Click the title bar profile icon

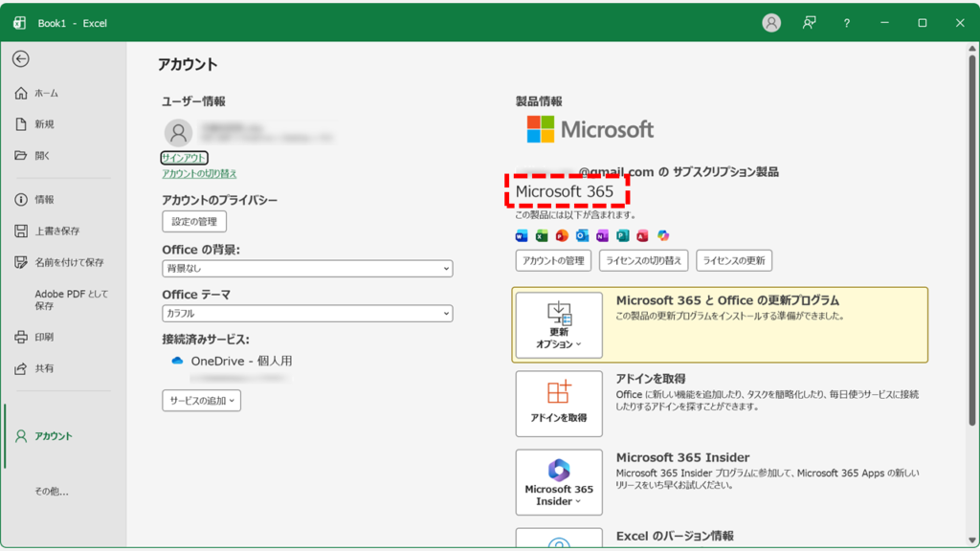pos(771,23)
